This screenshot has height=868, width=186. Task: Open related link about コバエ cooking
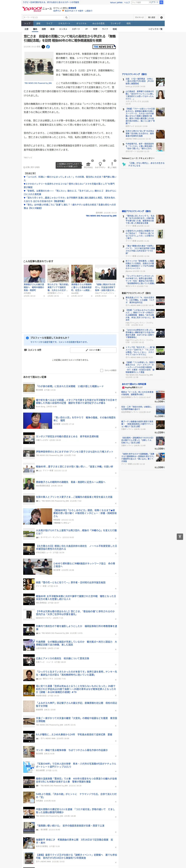pyautogui.click(x=70, y=179)
